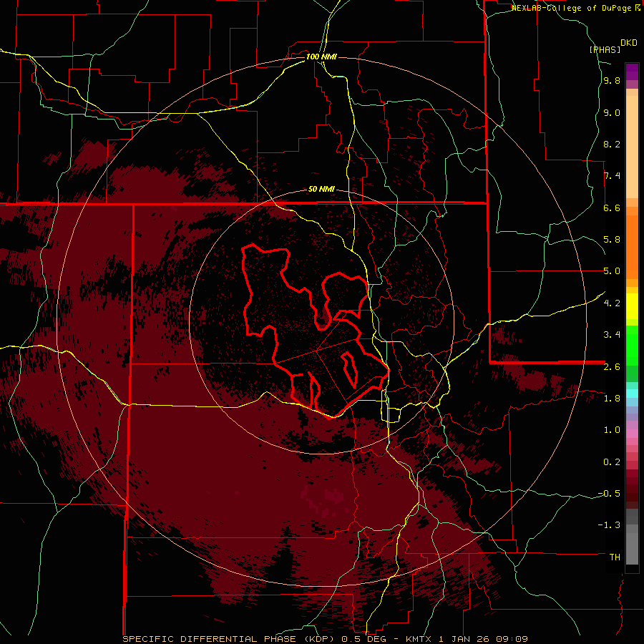Click the 2.6 value on color scale

coord(612,367)
